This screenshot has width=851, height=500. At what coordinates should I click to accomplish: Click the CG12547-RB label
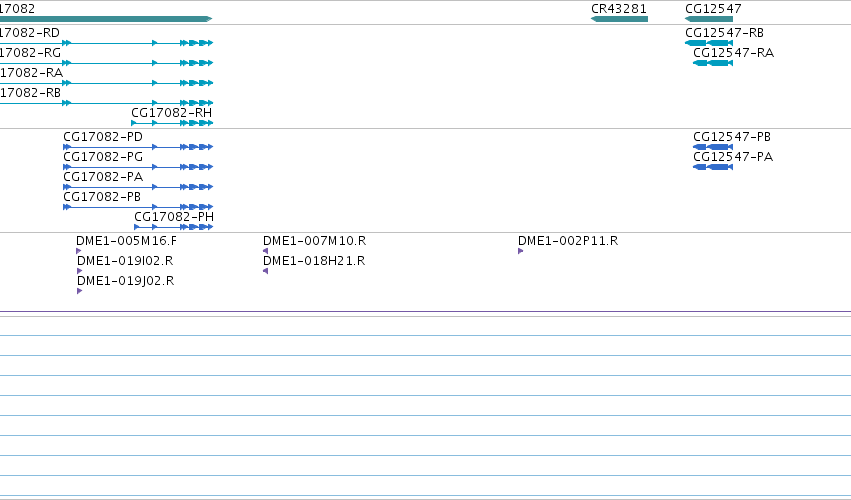(725, 33)
